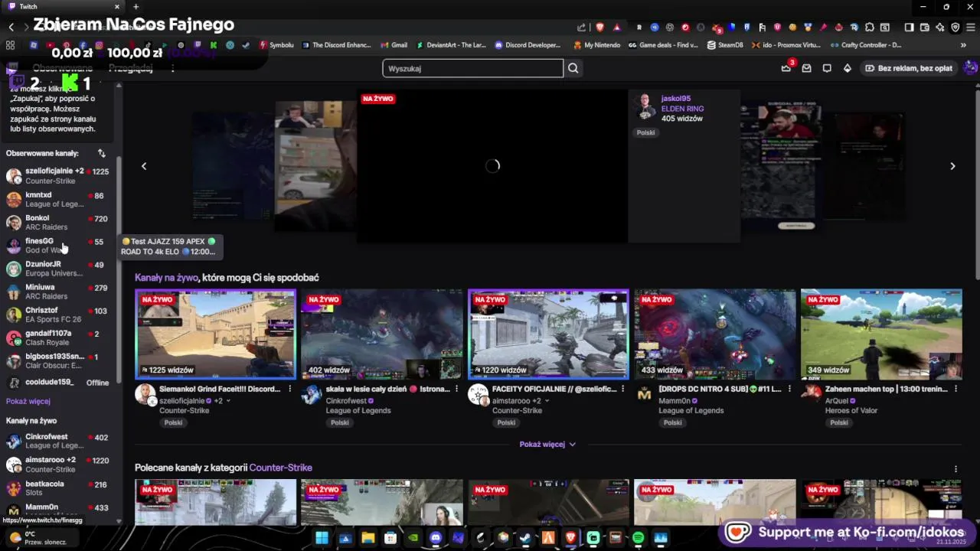Click Pokaż więcej in sidebar followed list
980x551 pixels.
(28, 401)
